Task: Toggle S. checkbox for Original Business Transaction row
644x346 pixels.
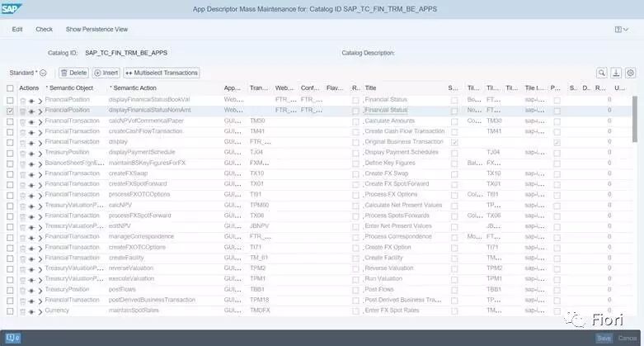Action: pos(454,143)
